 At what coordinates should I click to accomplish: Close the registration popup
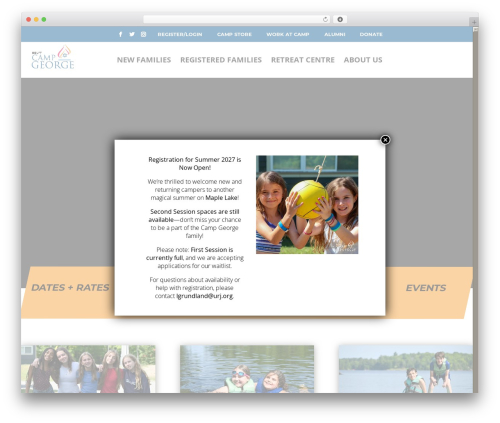(x=385, y=140)
